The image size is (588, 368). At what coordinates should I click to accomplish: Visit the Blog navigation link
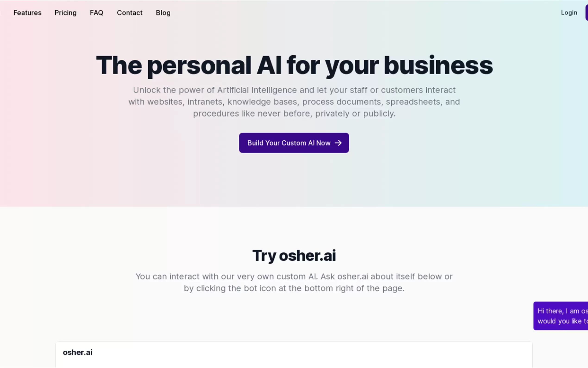point(163,13)
